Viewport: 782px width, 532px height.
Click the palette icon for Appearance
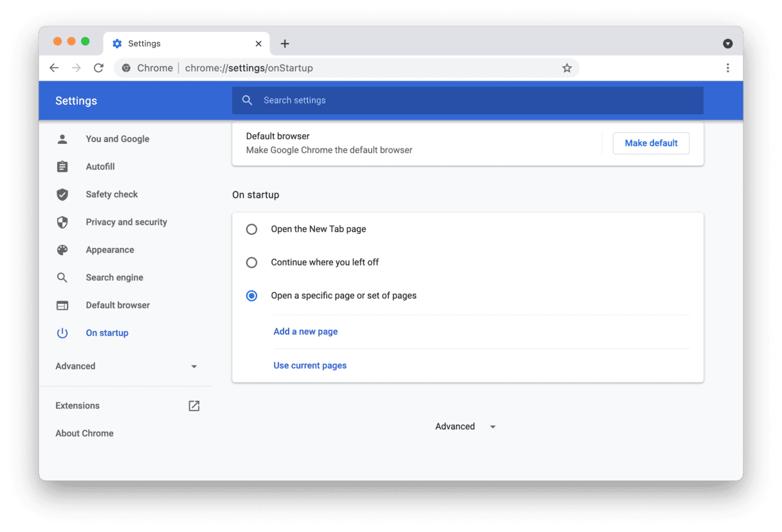coord(62,250)
